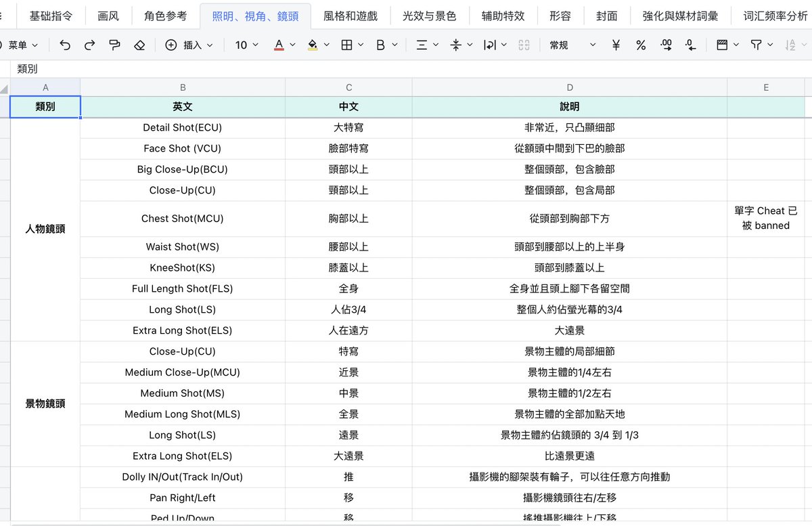Select the merged cell 人物鏡頭
The height and width of the screenshot is (526, 812).
pos(45,229)
